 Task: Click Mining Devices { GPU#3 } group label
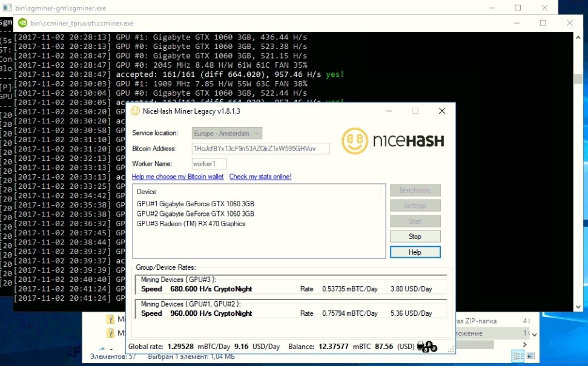[x=178, y=279]
